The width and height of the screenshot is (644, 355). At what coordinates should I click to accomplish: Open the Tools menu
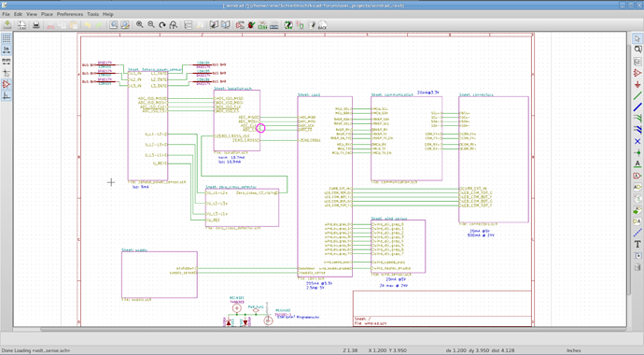(92, 14)
